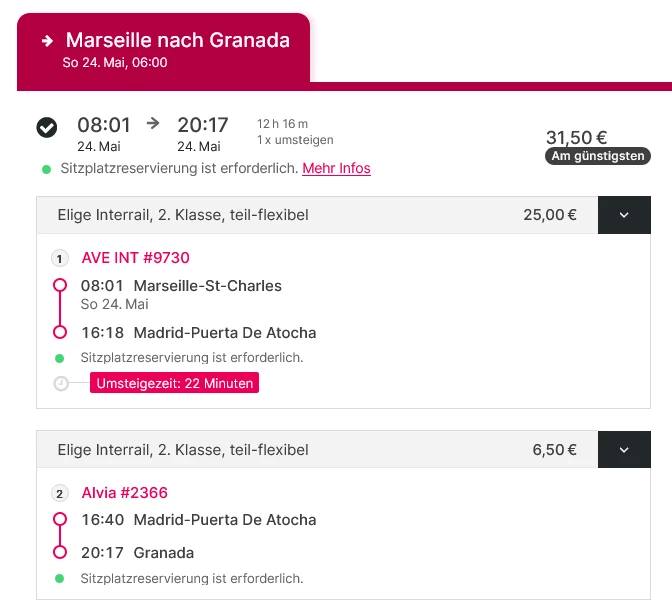Click the AVE INT #9730 train link

(x=135, y=258)
